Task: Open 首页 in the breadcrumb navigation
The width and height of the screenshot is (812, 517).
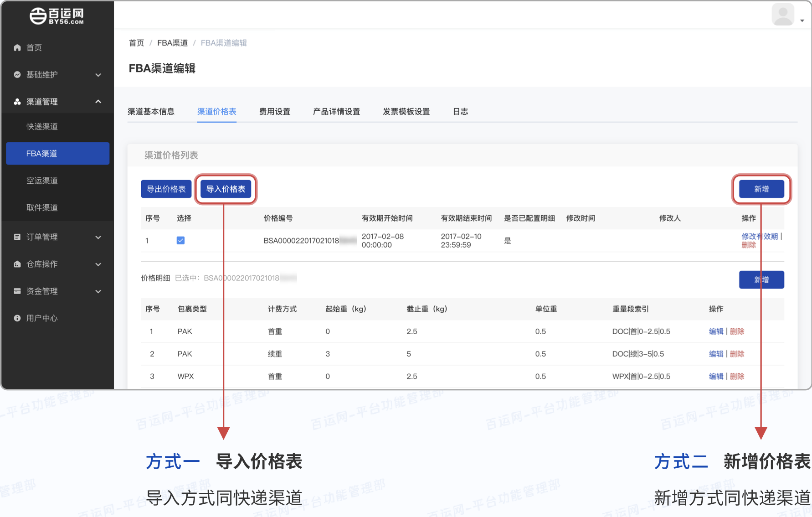Action: tap(136, 42)
